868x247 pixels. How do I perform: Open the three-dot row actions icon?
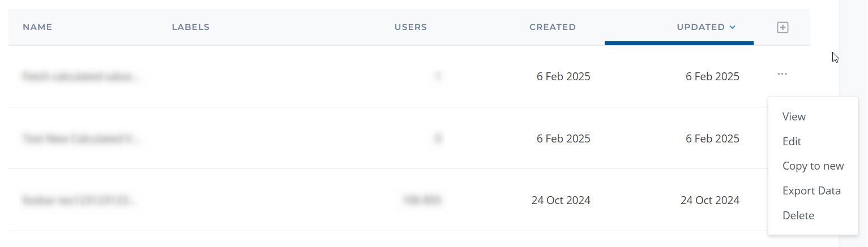coord(782,74)
